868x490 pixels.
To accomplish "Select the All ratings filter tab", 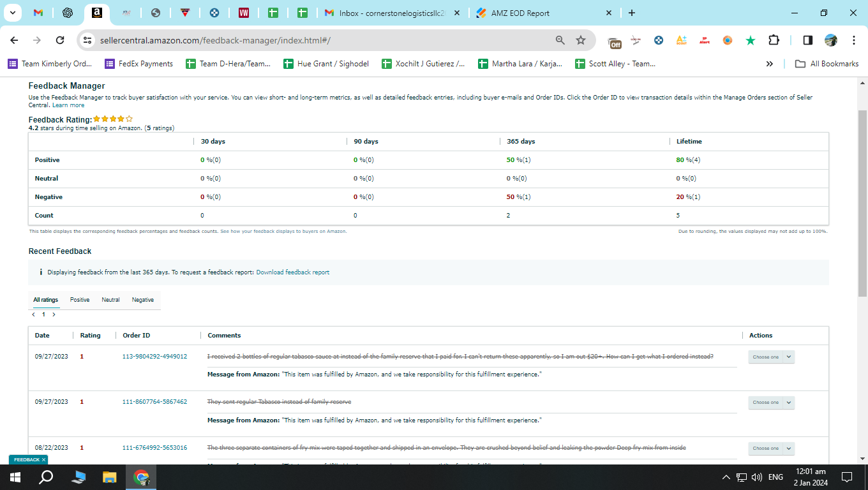I will point(46,300).
